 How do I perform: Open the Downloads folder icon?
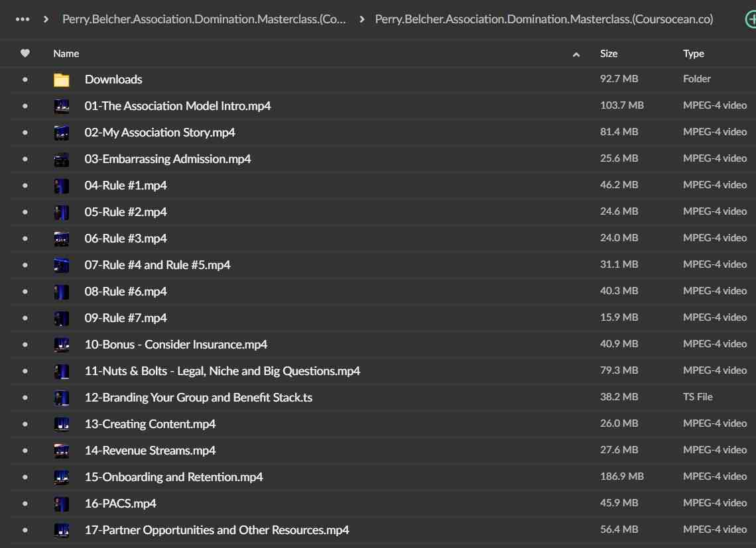point(61,80)
